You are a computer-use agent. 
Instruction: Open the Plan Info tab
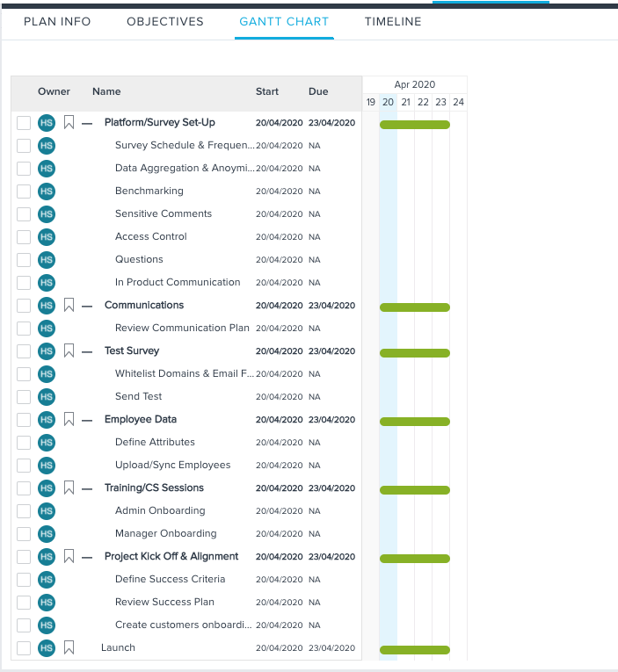(57, 21)
